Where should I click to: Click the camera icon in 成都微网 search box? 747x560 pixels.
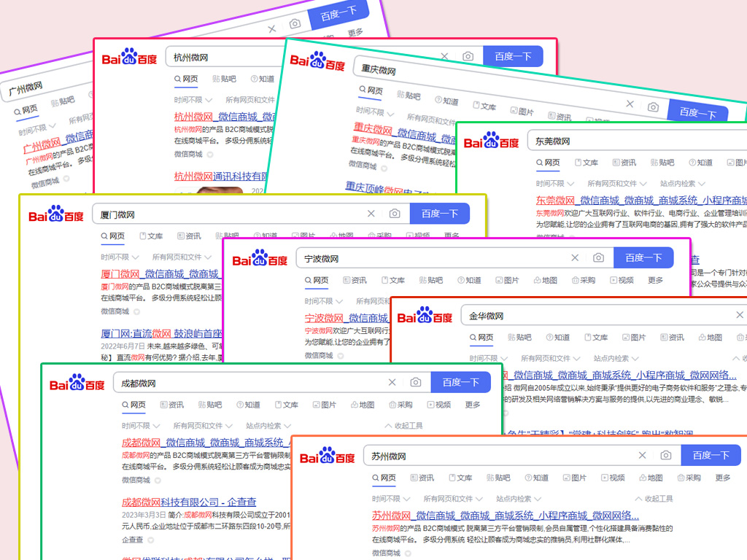(x=415, y=382)
